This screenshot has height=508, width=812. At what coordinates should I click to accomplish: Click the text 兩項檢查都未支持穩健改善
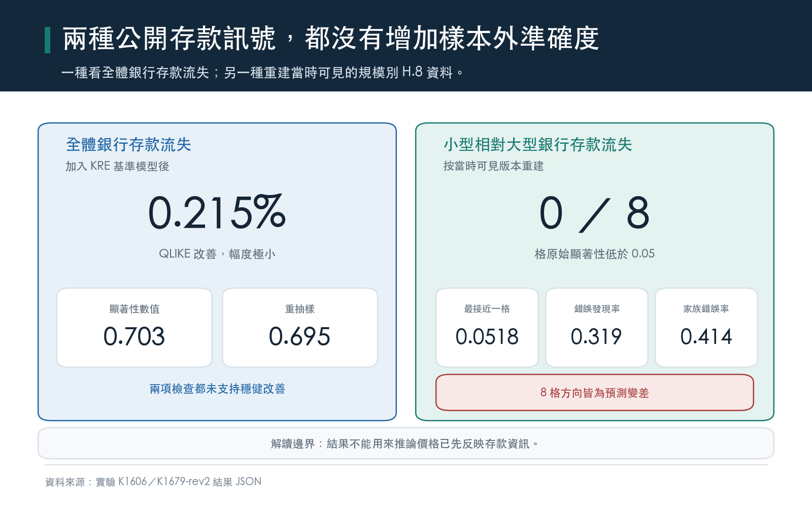pos(217,389)
